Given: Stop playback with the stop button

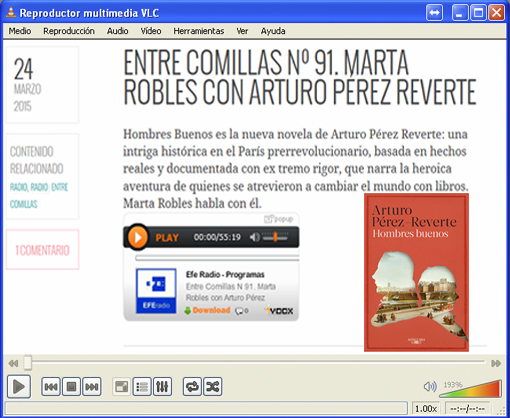Looking at the screenshot, I should coord(71,387).
